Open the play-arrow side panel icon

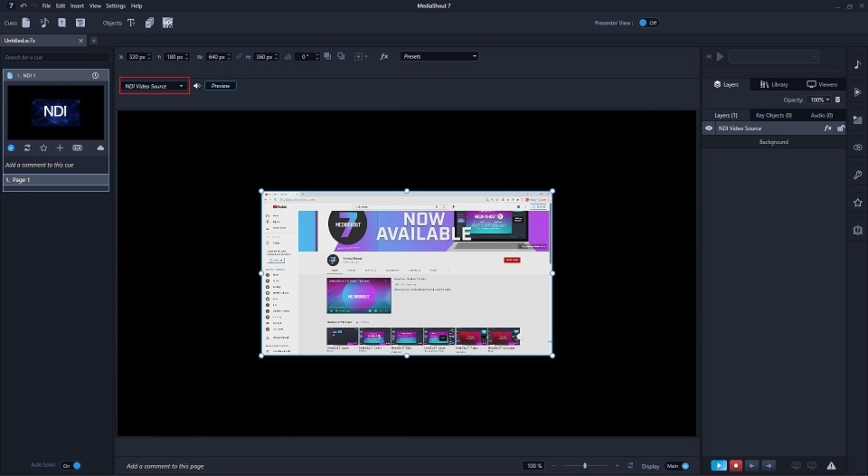coord(857,92)
